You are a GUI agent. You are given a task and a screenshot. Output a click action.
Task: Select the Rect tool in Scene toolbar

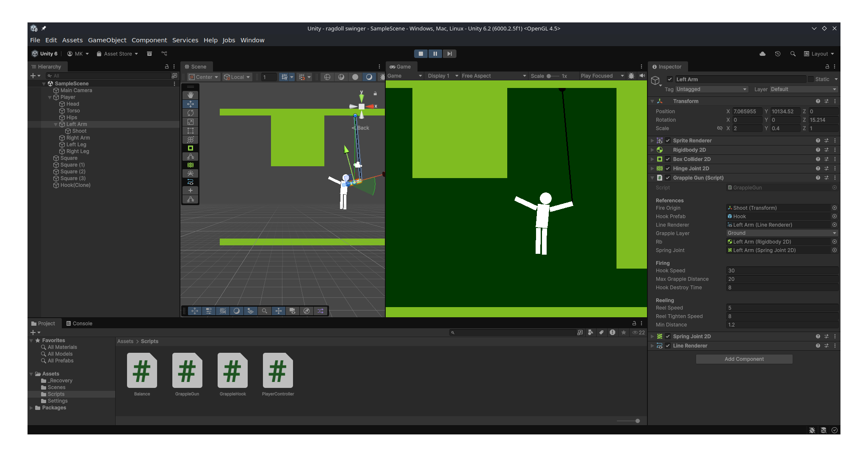191,131
